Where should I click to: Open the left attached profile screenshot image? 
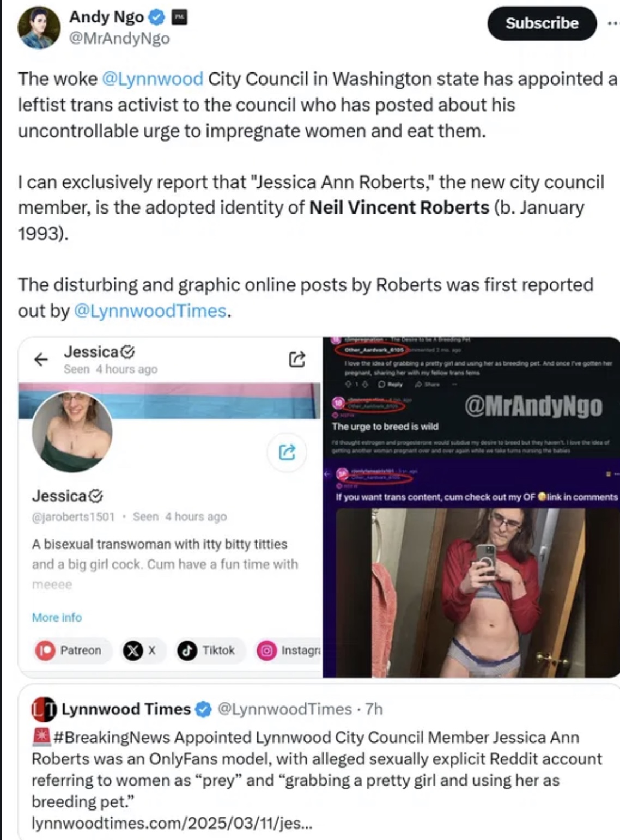tap(170, 507)
